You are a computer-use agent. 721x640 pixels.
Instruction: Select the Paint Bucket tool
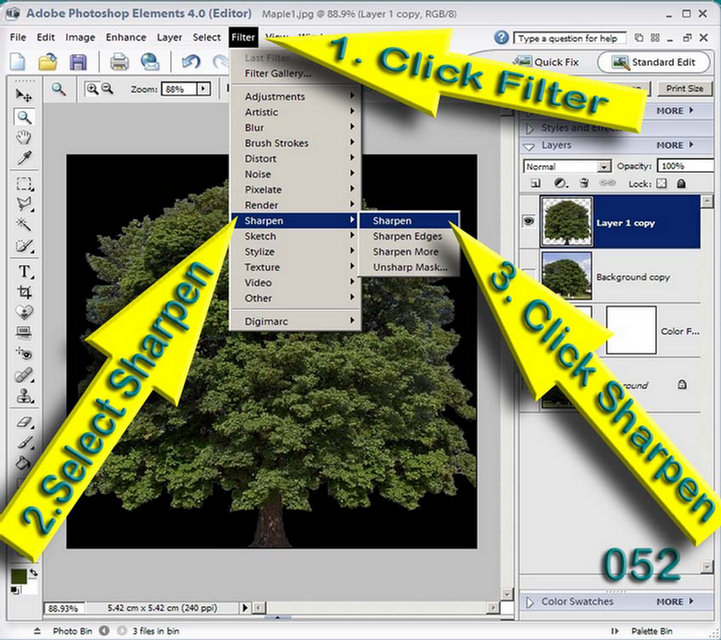pyautogui.click(x=24, y=462)
